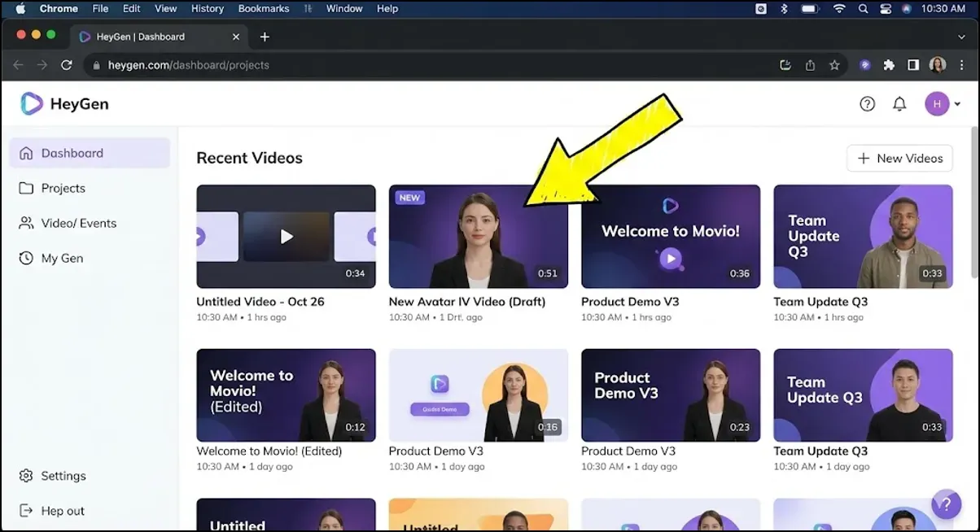Open the purple support chat bubble
The image size is (980, 532).
coord(947,504)
